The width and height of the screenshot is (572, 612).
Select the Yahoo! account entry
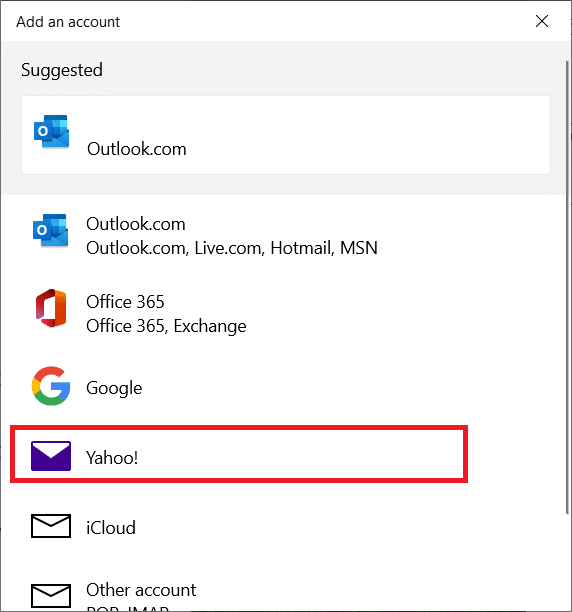pos(239,454)
